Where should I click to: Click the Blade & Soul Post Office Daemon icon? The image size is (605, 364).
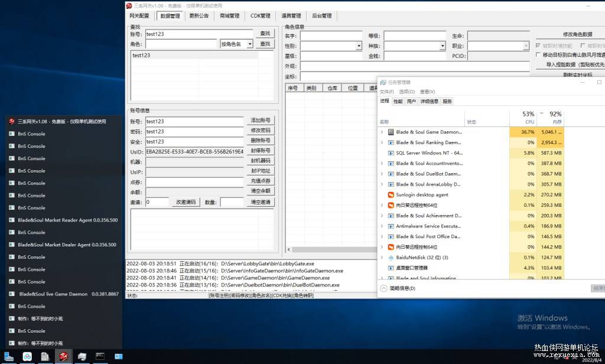391,236
